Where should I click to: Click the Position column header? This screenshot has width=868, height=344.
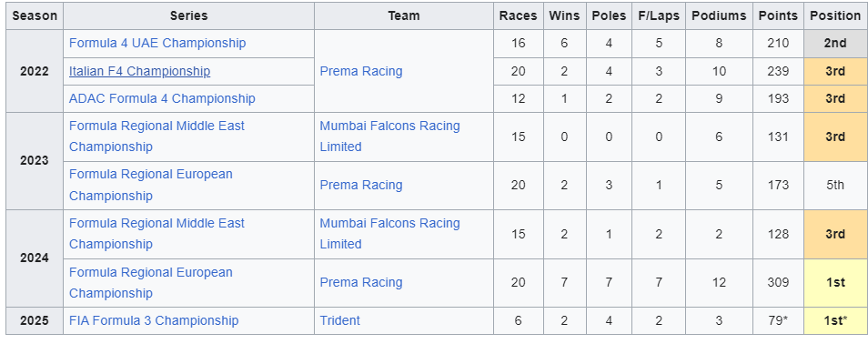tap(835, 16)
